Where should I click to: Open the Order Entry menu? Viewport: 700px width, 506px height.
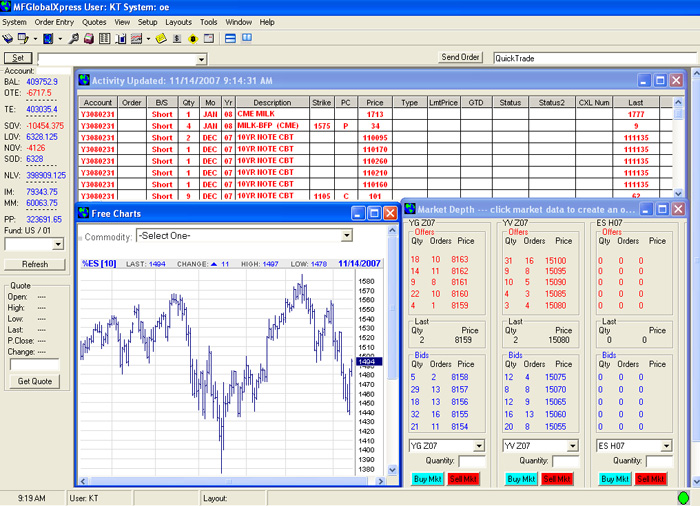[x=54, y=21]
